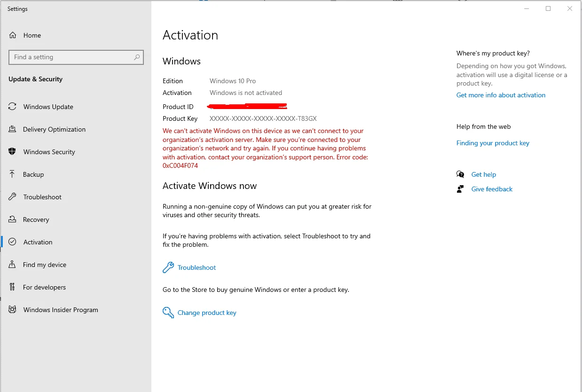The height and width of the screenshot is (392, 582).
Task: Open Change product key link
Action: 207,313
